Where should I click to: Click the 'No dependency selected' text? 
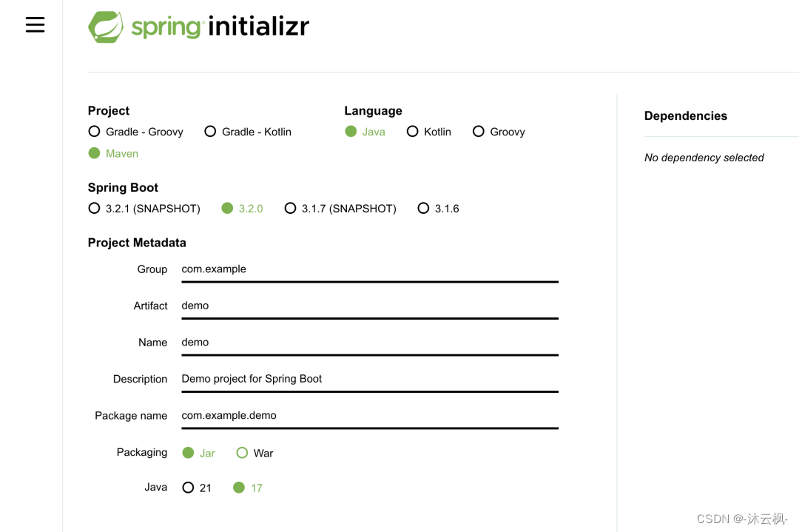point(704,158)
